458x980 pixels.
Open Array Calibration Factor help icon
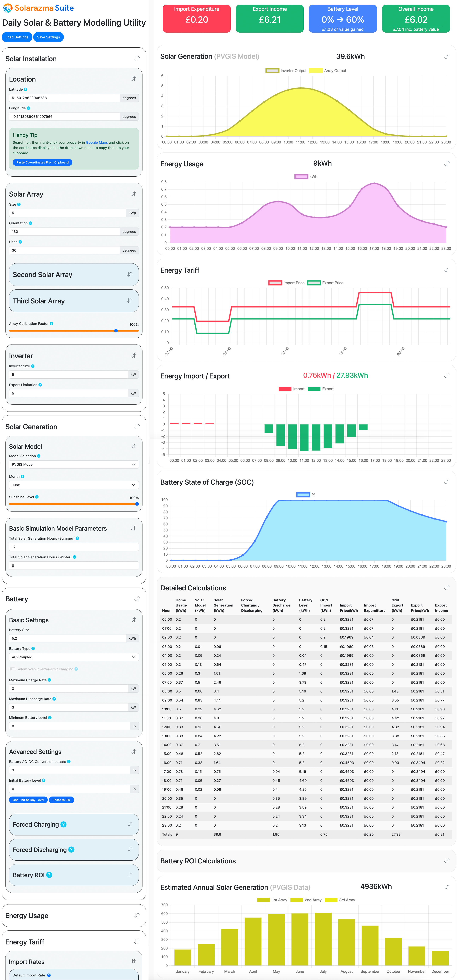coord(51,323)
